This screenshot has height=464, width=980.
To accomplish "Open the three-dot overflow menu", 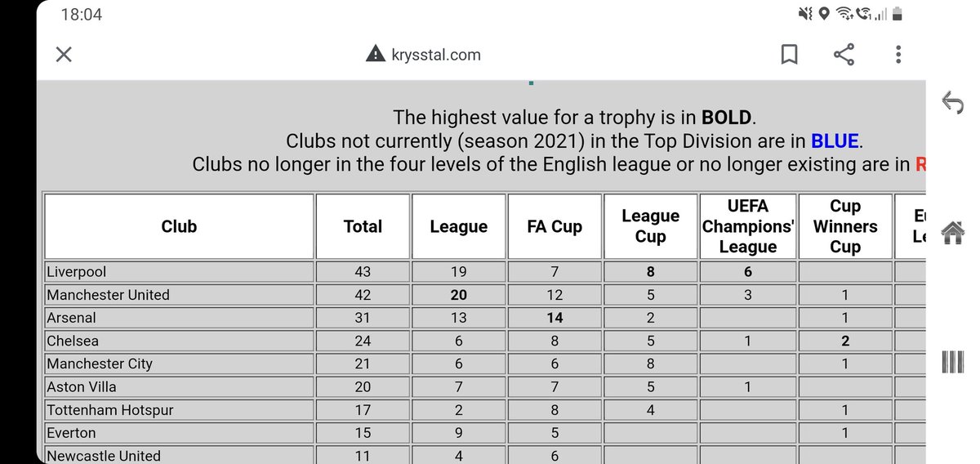I will click(898, 55).
